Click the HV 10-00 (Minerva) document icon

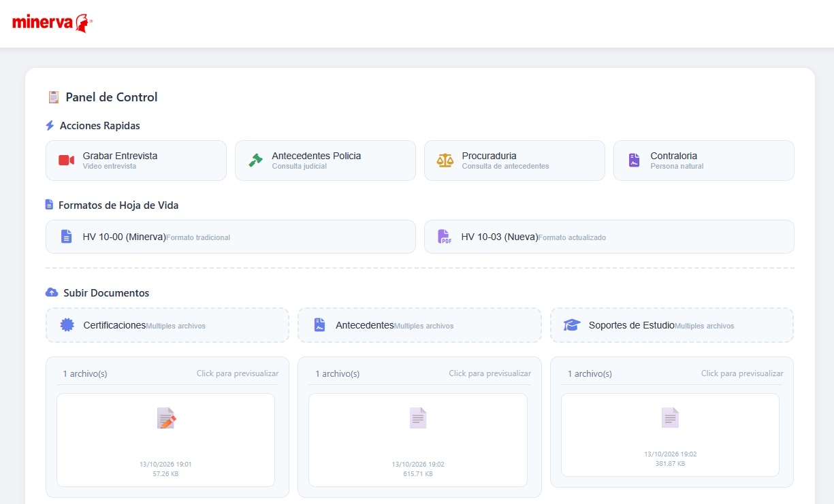point(66,237)
